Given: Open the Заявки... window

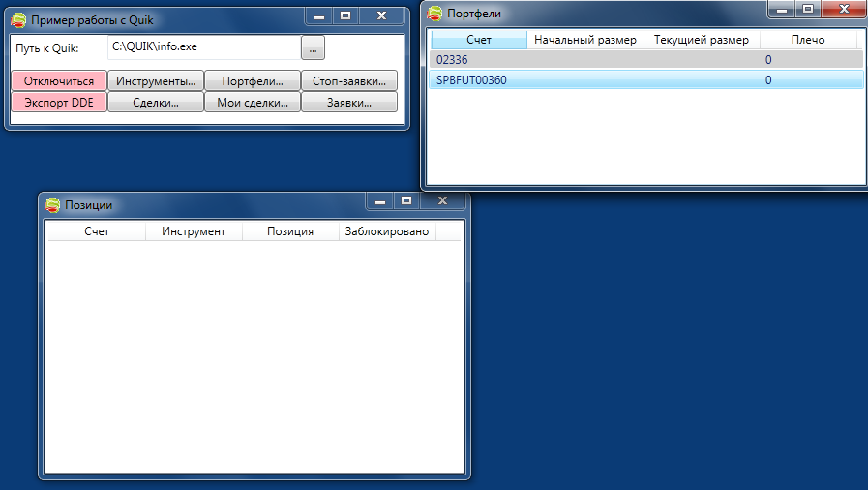Looking at the screenshot, I should (x=349, y=103).
